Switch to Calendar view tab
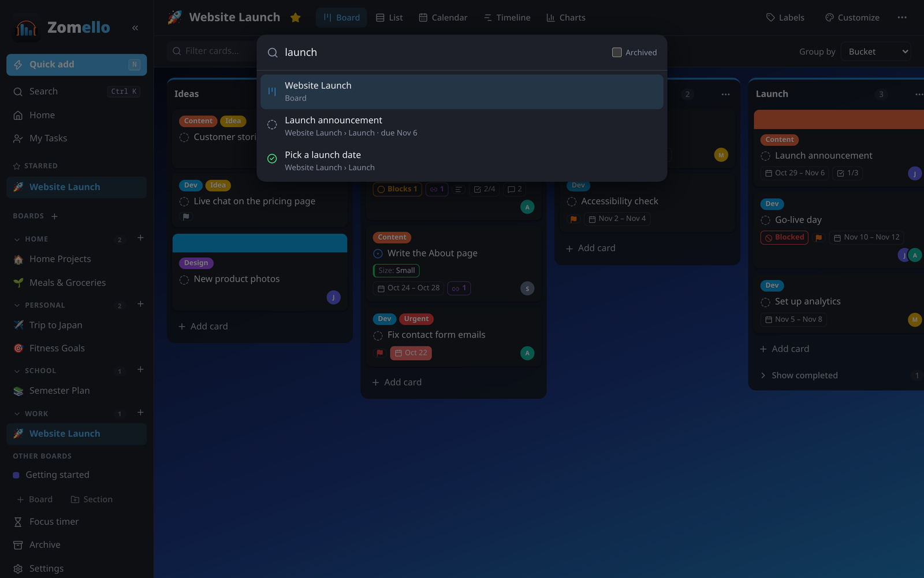The height and width of the screenshot is (578, 924). [443, 17]
